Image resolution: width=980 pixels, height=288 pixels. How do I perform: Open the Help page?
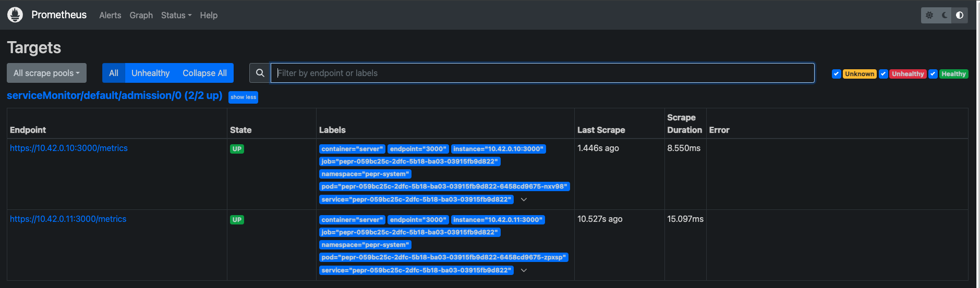[209, 16]
